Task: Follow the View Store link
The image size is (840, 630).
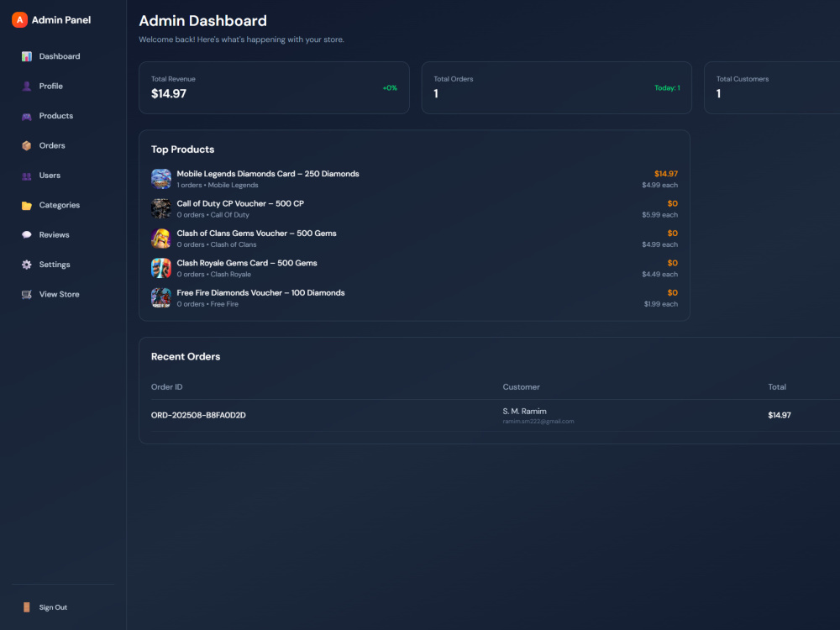Action: 59,294
